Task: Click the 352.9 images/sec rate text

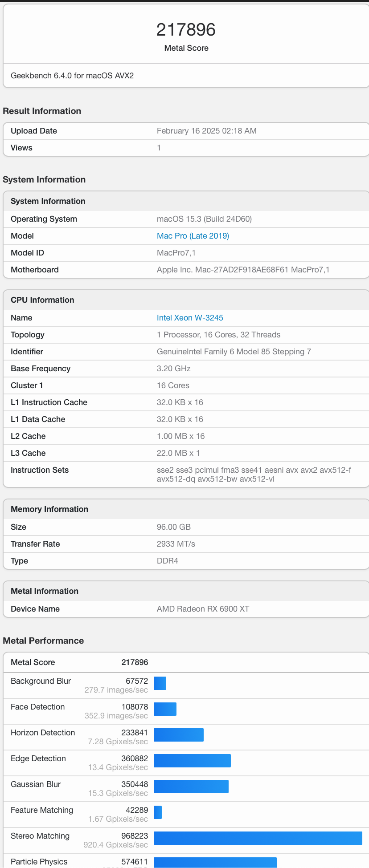Action: (x=116, y=716)
